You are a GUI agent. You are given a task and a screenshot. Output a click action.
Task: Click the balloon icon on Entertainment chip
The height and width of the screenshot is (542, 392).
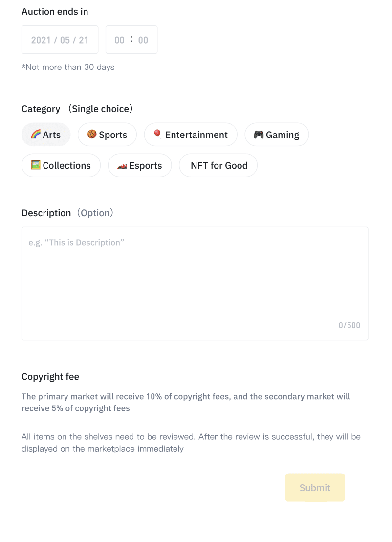(157, 134)
